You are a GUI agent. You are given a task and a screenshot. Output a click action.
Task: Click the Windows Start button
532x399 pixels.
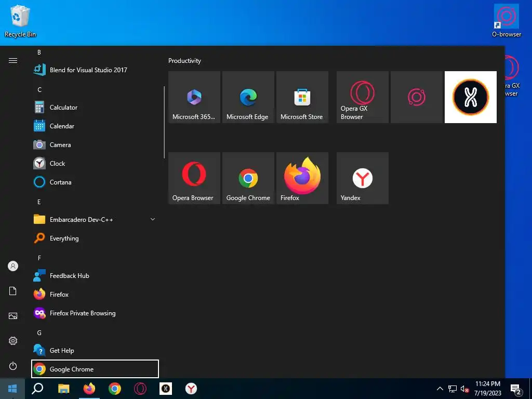(x=12, y=389)
